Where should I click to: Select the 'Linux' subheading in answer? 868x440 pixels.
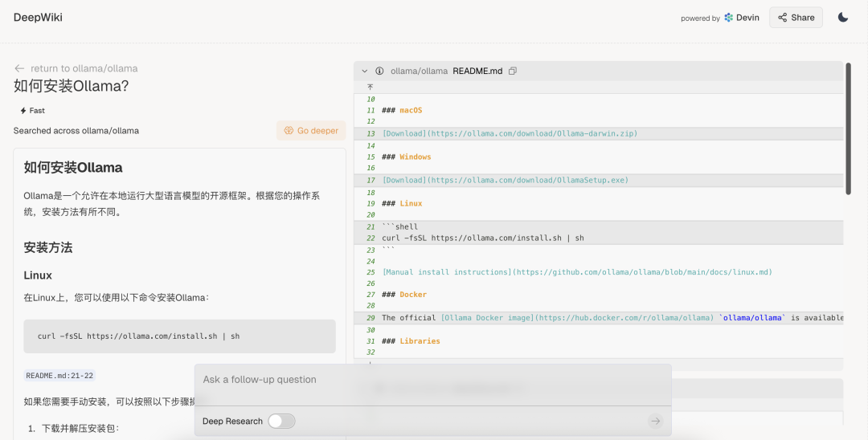coord(38,275)
